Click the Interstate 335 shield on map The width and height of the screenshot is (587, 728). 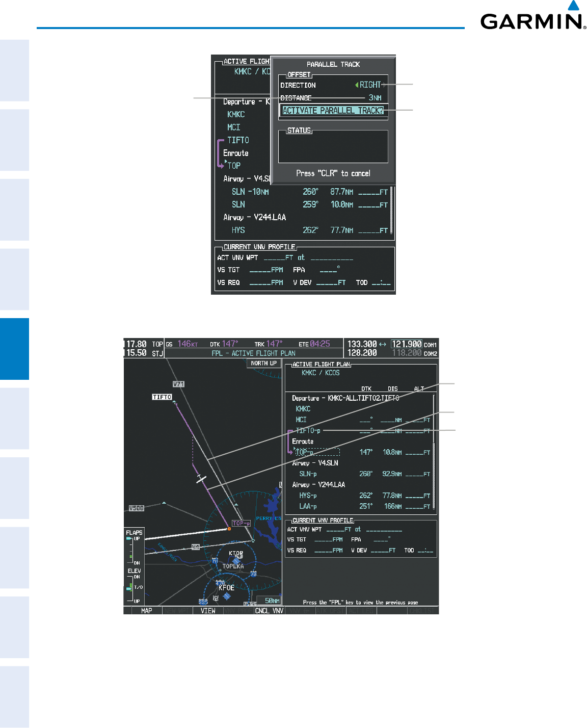[203, 602]
